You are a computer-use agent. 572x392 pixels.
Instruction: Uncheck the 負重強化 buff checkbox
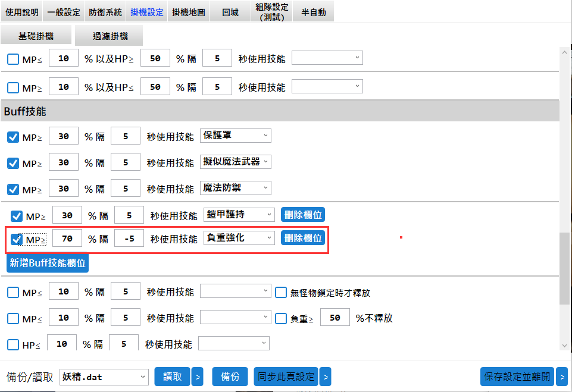click(x=17, y=239)
